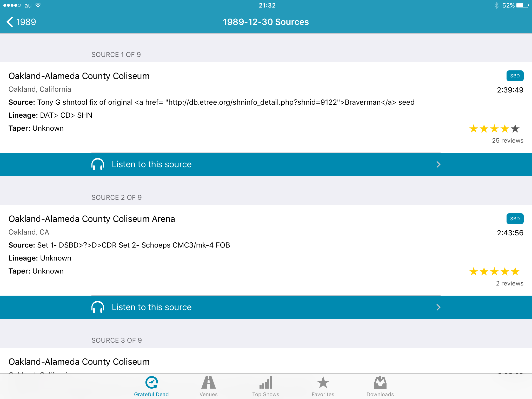
Task: Tap the 2:39:49 duration
Action: click(510, 90)
